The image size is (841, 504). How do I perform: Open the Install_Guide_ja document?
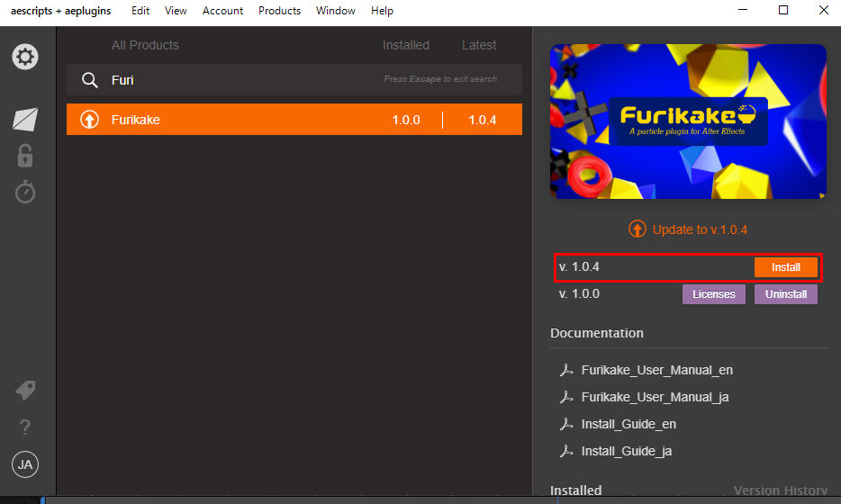point(626,451)
